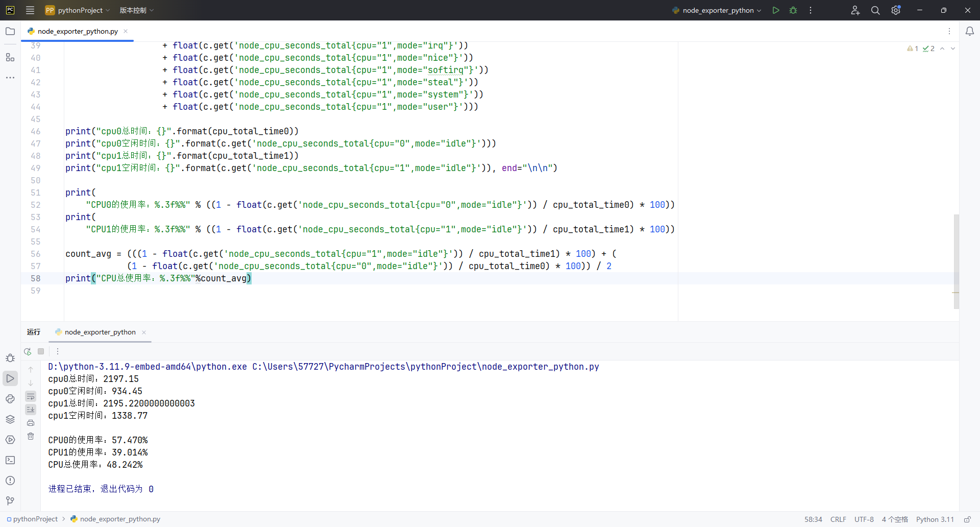Close the node_exporter_python.py editor tab
Screen dimensions: 980x527
click(126, 31)
